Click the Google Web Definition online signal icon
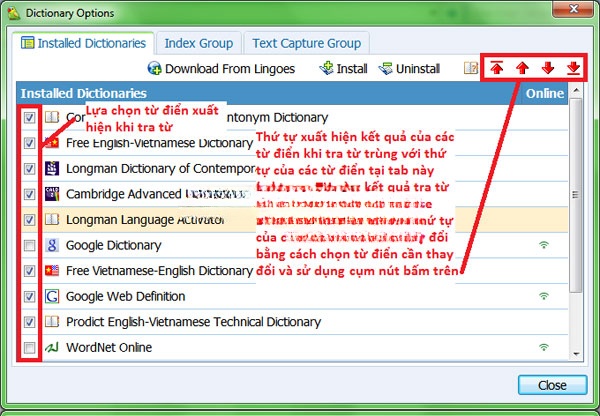The height and width of the screenshot is (416, 600). pyautogui.click(x=544, y=295)
